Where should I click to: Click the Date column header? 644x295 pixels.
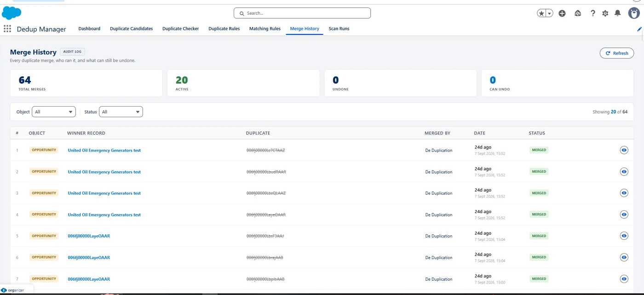(x=480, y=133)
